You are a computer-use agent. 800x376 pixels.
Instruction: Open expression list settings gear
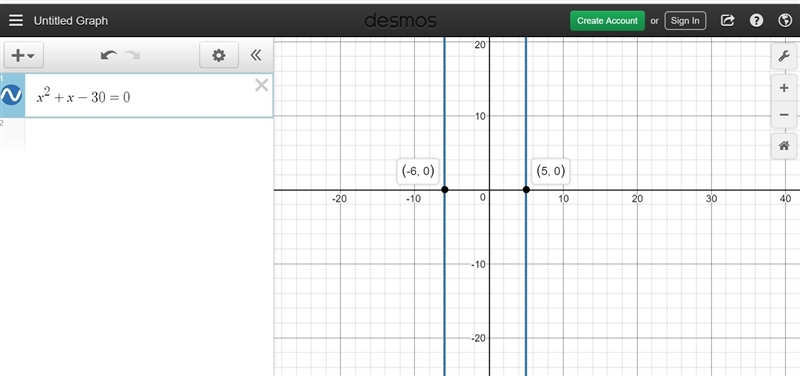218,55
